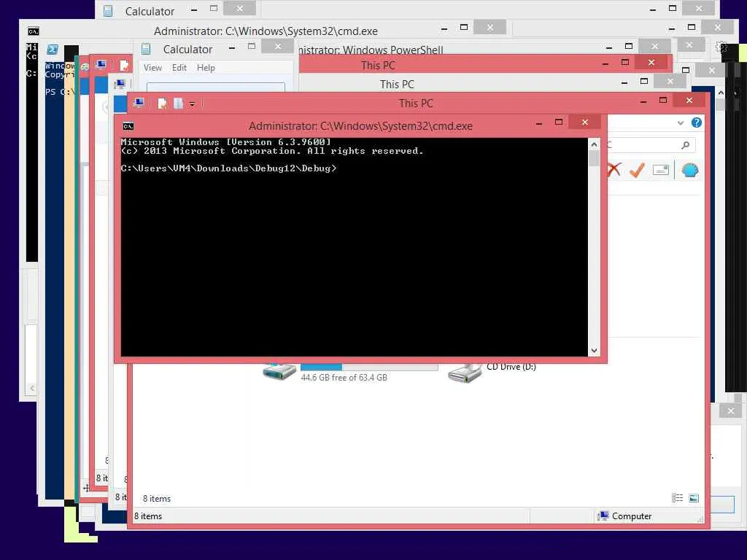The width and height of the screenshot is (747, 560).
Task: Click the cmd icon of the background cmd.exe window
Action: (x=33, y=31)
